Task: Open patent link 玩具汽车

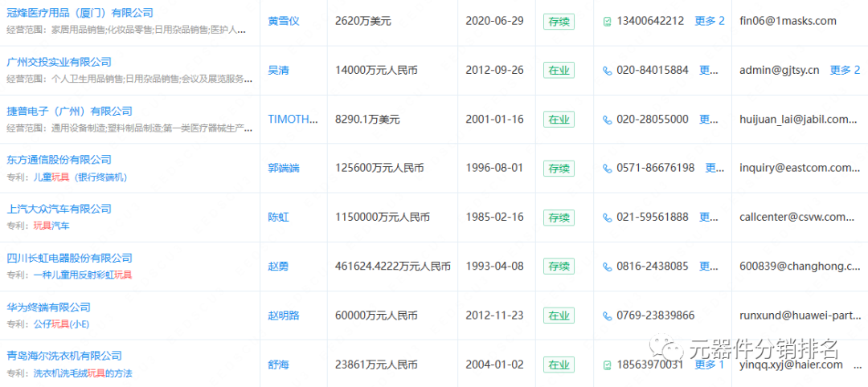Action: coord(51,226)
